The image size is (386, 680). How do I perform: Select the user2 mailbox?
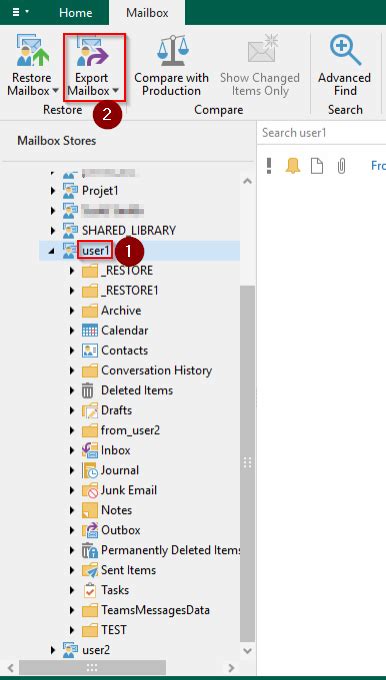click(x=96, y=650)
